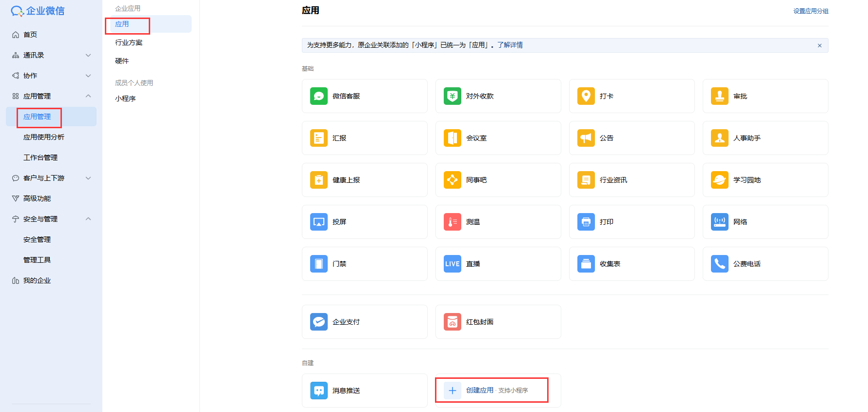Image resolution: width=868 pixels, height=412 pixels.
Task: Expand the 协作 sidebar section chevron
Action: 88,76
